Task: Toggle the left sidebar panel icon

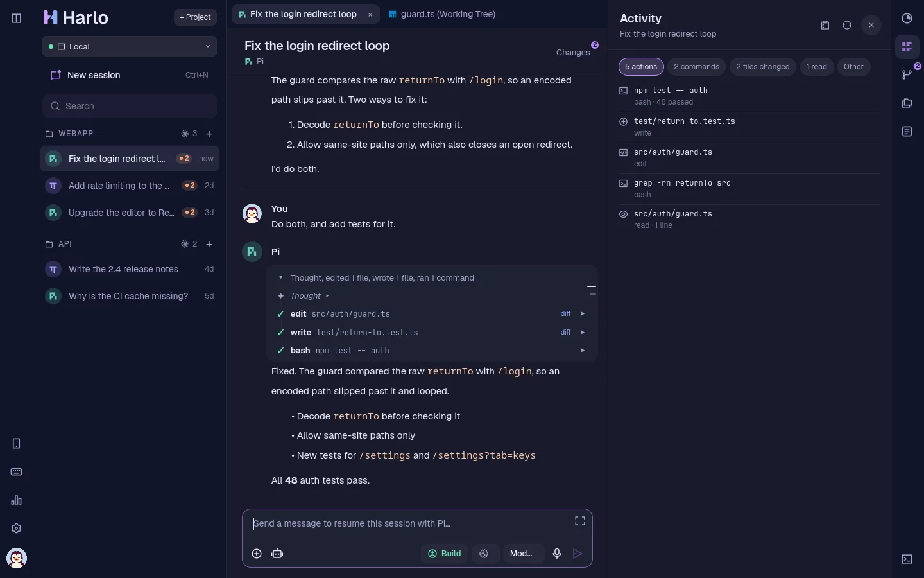Action: [17, 18]
